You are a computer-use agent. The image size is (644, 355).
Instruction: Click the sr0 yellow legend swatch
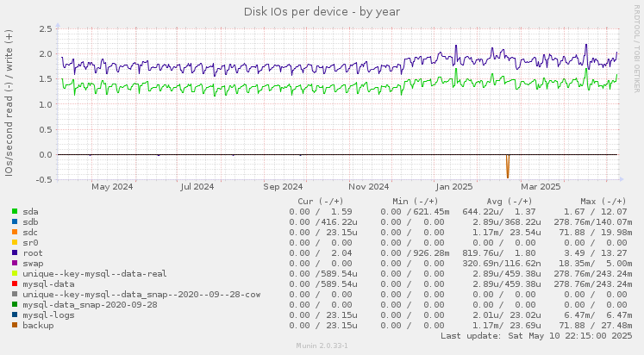pos(15,242)
